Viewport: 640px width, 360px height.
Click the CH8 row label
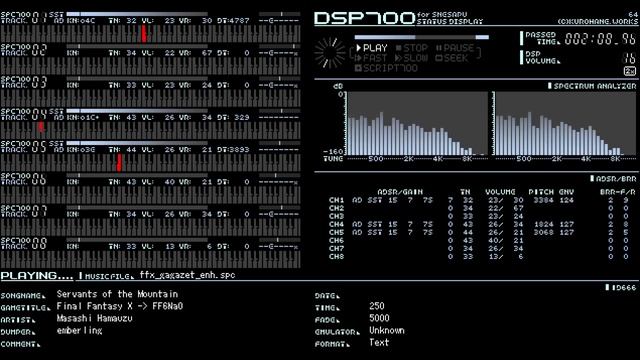tap(336, 257)
